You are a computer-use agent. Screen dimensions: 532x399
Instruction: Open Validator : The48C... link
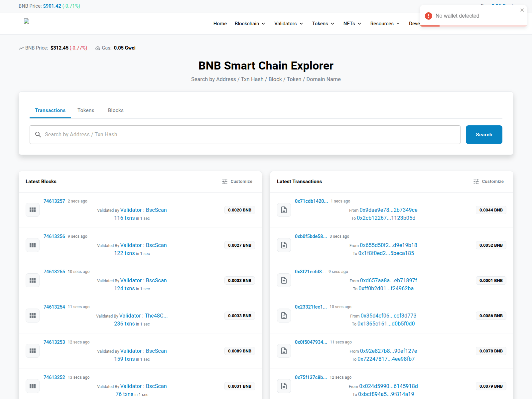click(x=144, y=316)
